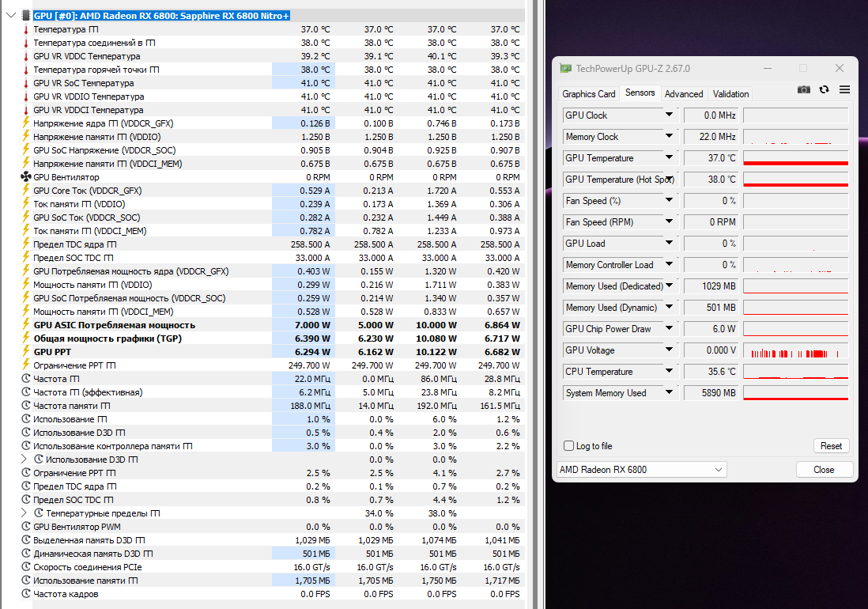868x609 pixels.
Task: Click Reset button in GPU-Z
Action: pyautogui.click(x=831, y=446)
